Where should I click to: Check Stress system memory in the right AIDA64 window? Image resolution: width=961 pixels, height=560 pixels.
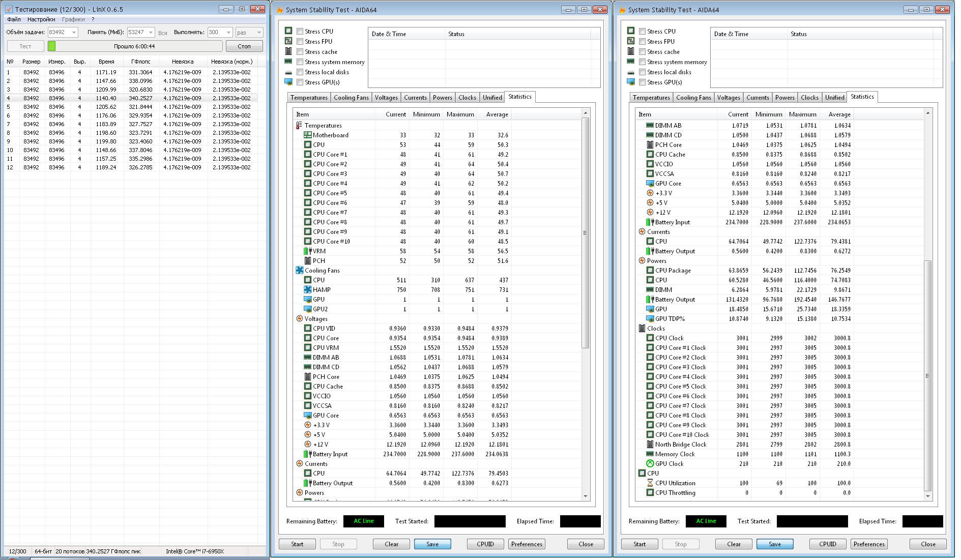click(x=643, y=62)
